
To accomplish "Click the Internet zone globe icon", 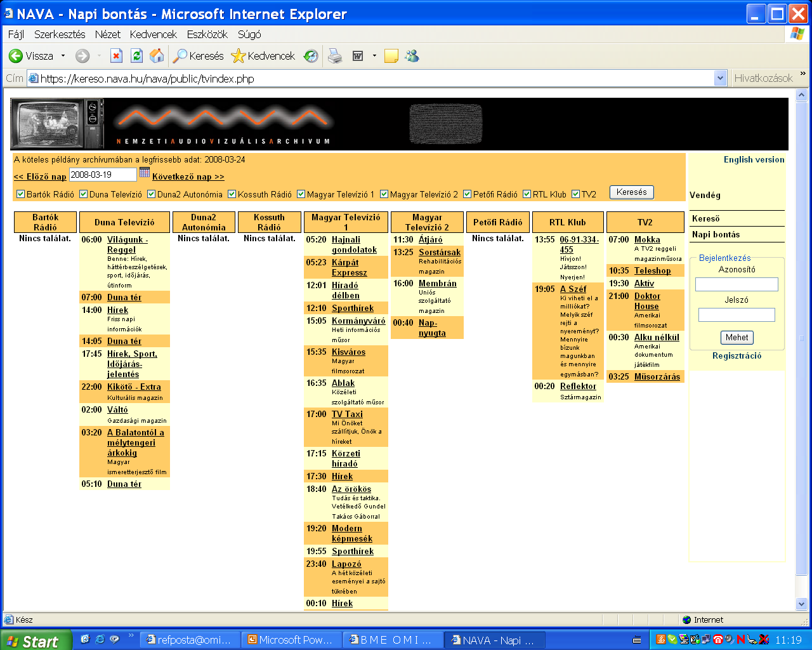I will click(x=686, y=620).
